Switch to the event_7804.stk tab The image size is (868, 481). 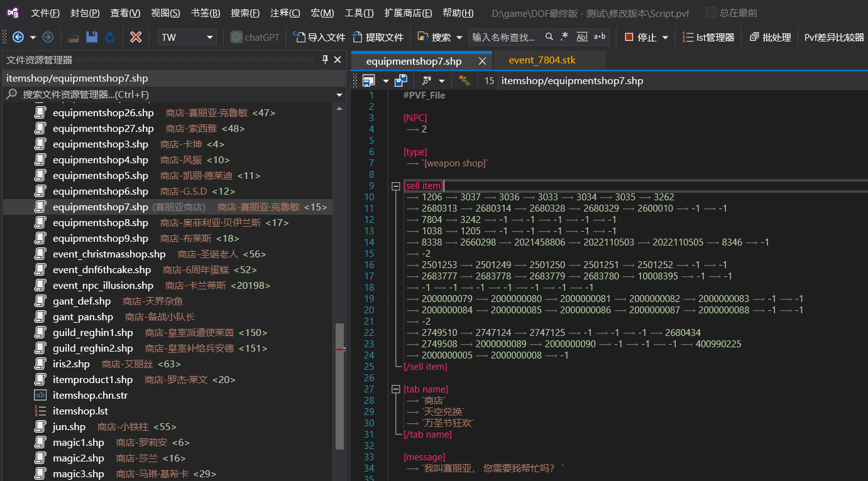point(542,60)
